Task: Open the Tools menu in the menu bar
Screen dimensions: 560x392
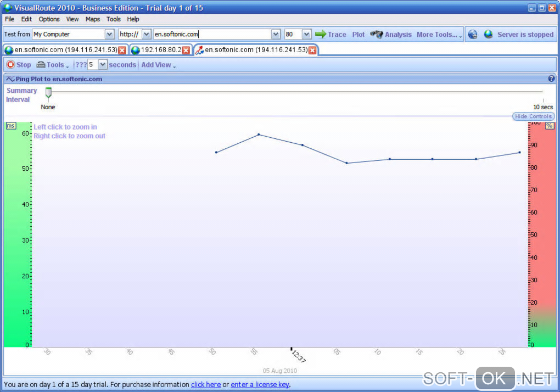Action: 114,19
